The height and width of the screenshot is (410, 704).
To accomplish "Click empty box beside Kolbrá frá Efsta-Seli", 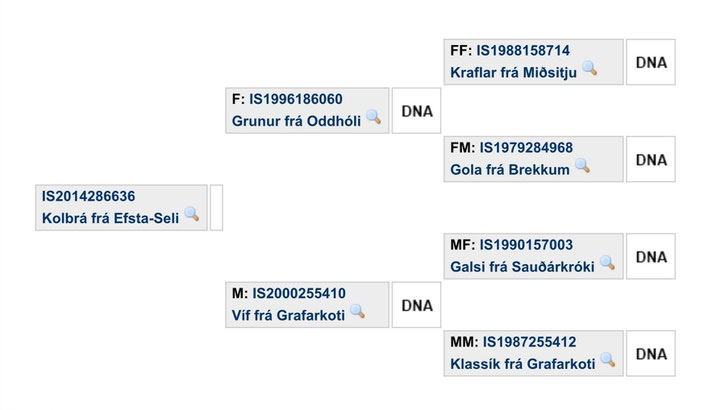I will click(x=216, y=208).
